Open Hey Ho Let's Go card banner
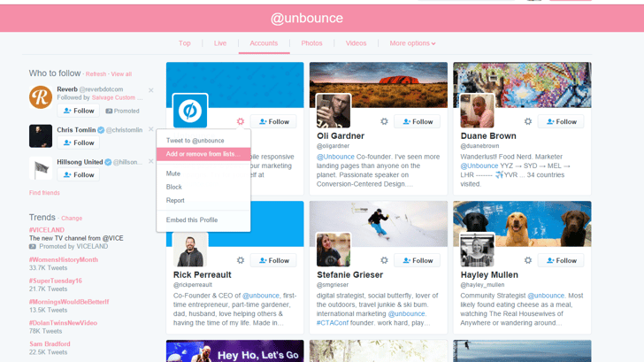The width and height of the screenshot is (644, 362). point(235,350)
